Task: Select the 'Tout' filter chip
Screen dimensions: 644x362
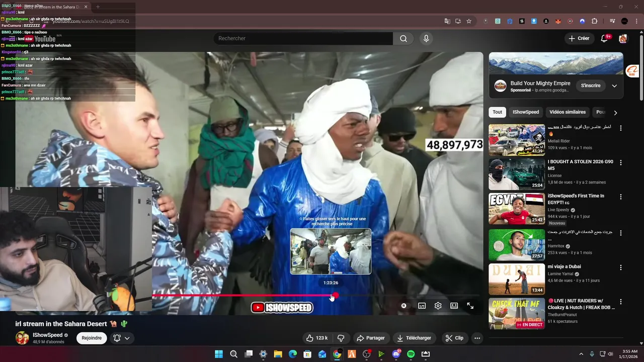Action: (x=497, y=112)
